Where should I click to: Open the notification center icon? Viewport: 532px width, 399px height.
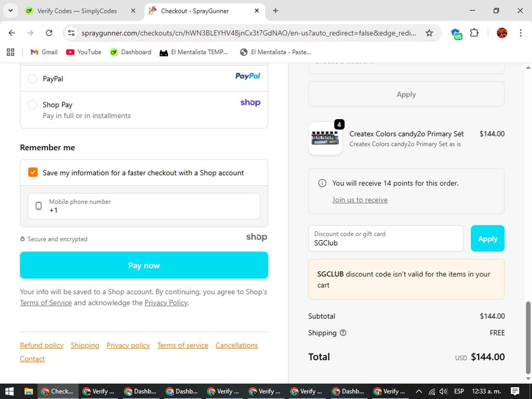515,391
